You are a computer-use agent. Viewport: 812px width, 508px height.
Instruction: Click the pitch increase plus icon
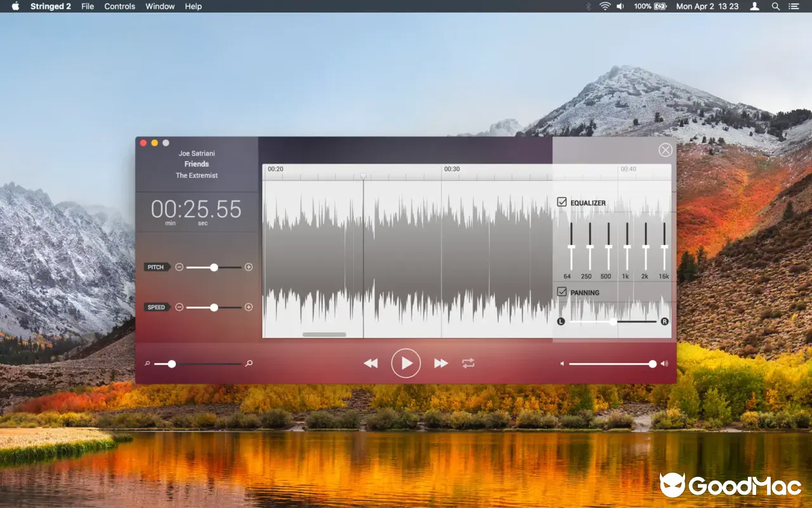(x=249, y=267)
